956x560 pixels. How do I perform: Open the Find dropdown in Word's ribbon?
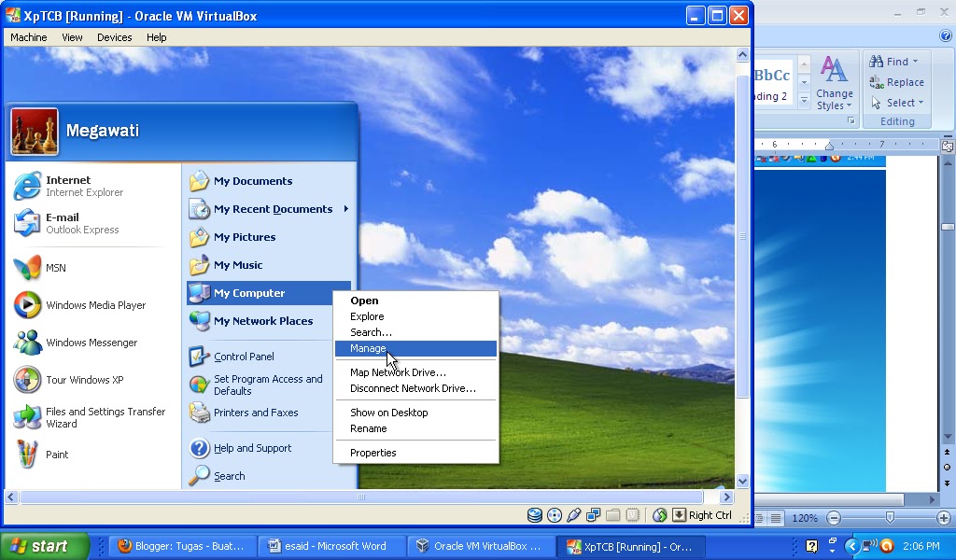click(894, 61)
